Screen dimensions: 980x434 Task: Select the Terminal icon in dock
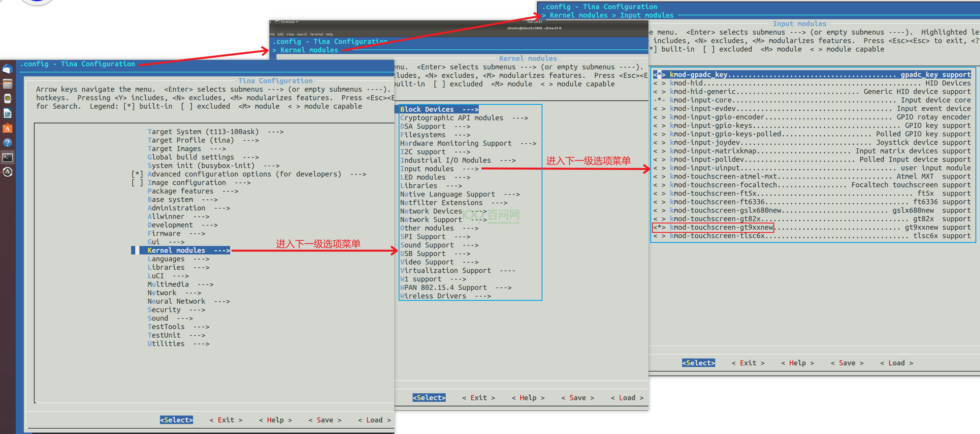click(x=8, y=158)
